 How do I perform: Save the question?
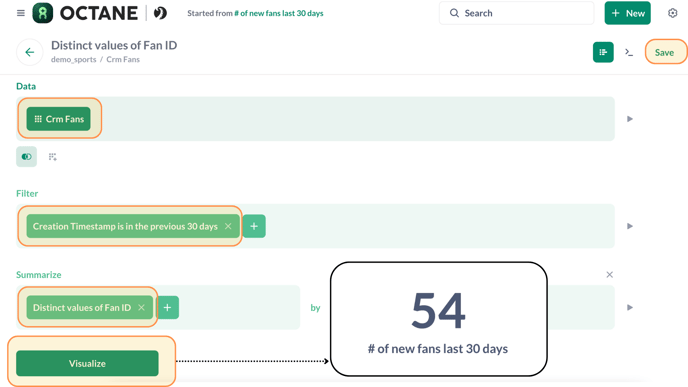[664, 52]
